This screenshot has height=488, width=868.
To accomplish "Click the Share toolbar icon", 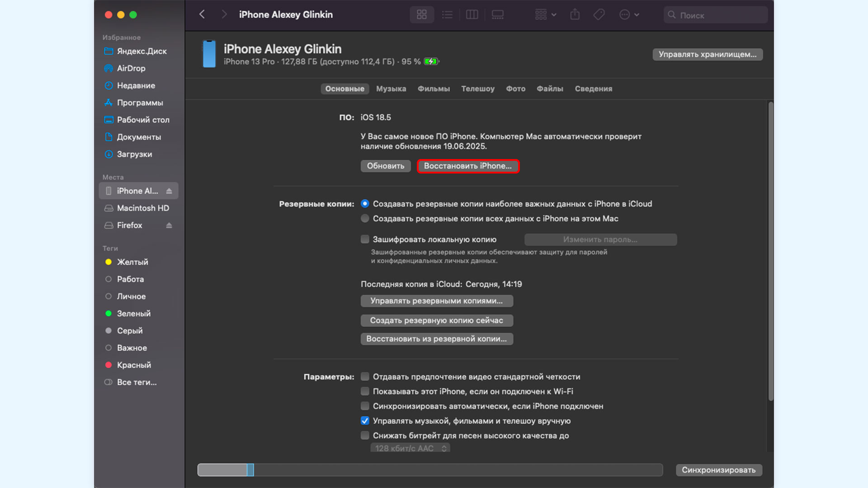I will (575, 14).
